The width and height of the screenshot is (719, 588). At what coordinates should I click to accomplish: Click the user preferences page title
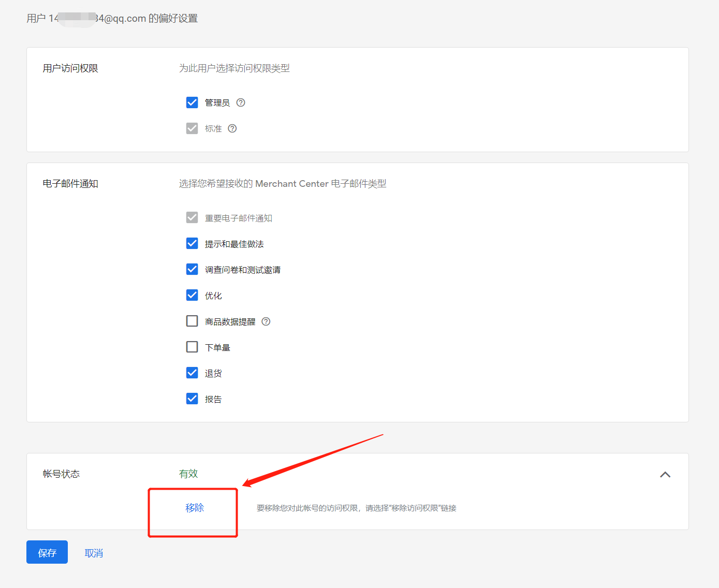pyautogui.click(x=112, y=19)
